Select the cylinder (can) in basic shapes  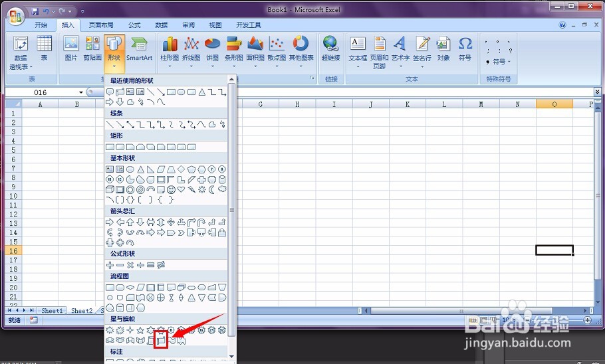222,179
